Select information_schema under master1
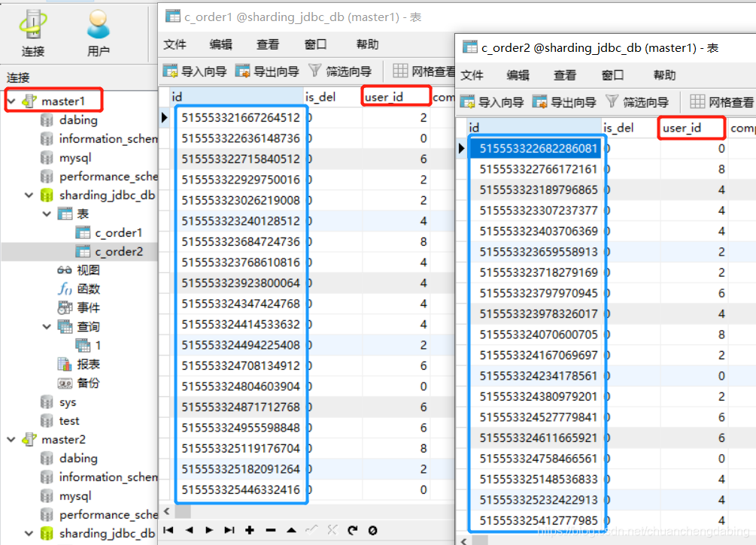 point(108,139)
